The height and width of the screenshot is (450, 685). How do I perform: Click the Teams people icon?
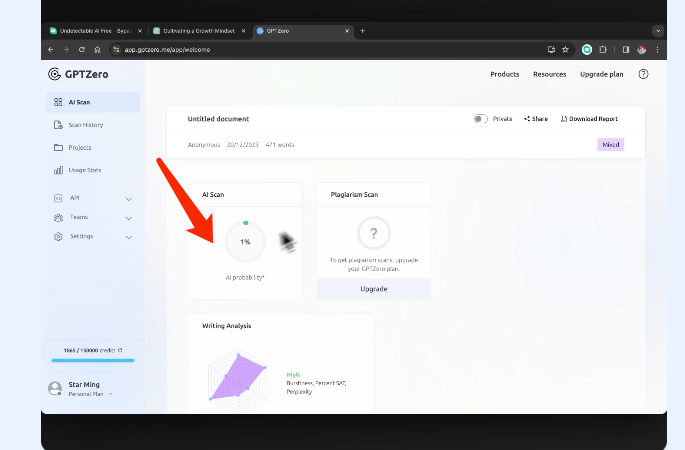coord(58,218)
